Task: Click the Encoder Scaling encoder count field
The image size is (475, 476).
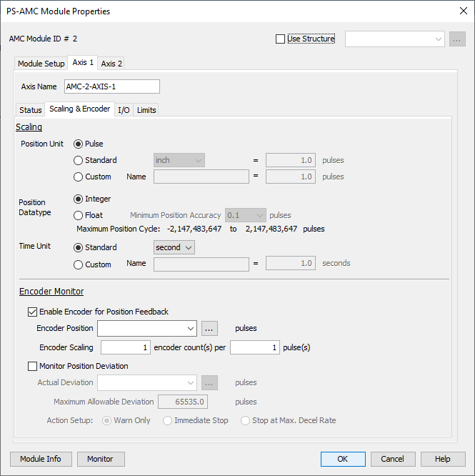Action: pos(126,347)
